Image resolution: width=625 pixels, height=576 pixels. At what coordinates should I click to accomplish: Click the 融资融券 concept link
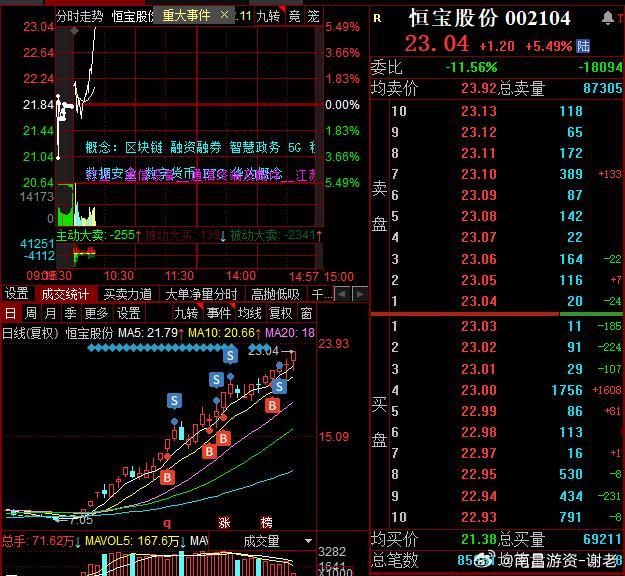[196, 147]
